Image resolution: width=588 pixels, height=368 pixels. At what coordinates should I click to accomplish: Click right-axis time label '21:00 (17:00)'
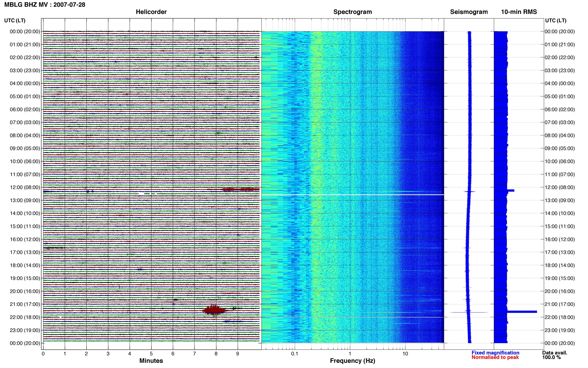click(560, 304)
